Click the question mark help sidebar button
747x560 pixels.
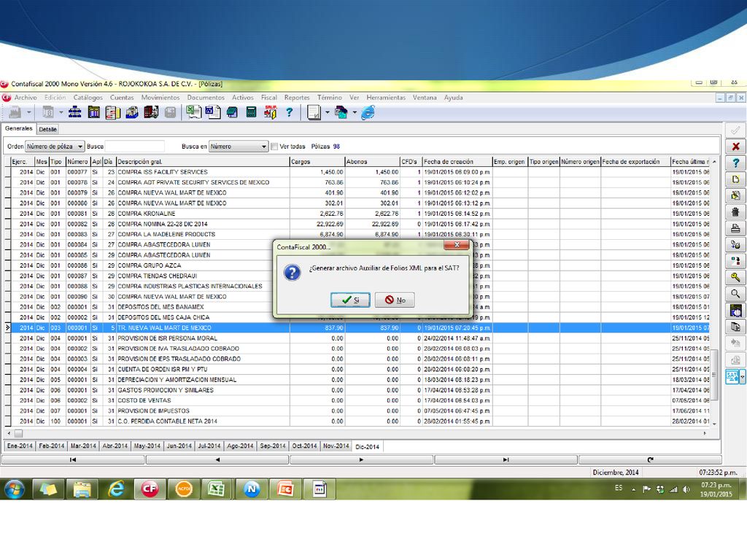coord(735,163)
